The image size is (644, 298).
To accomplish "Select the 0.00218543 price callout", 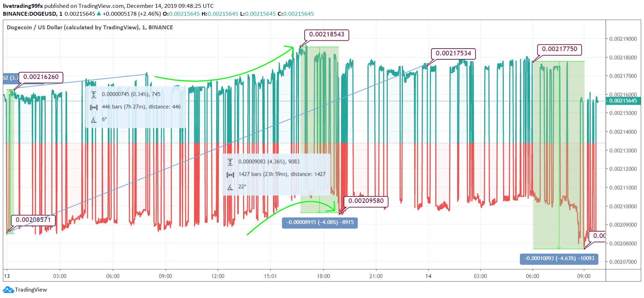I will [326, 35].
